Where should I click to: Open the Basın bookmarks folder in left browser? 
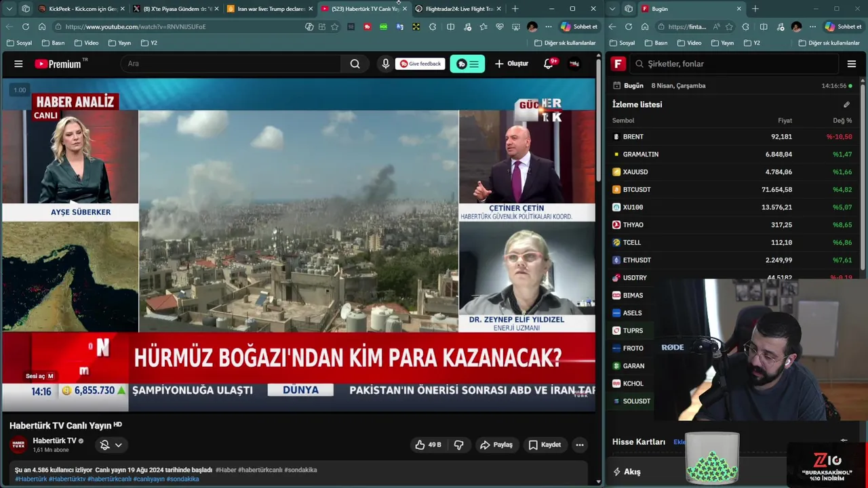point(53,43)
